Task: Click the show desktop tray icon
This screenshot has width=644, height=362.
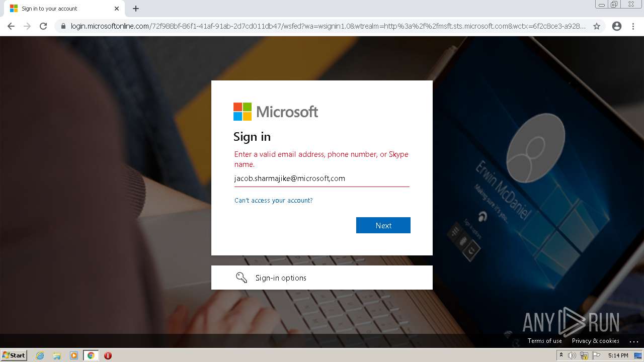Action: point(638,355)
